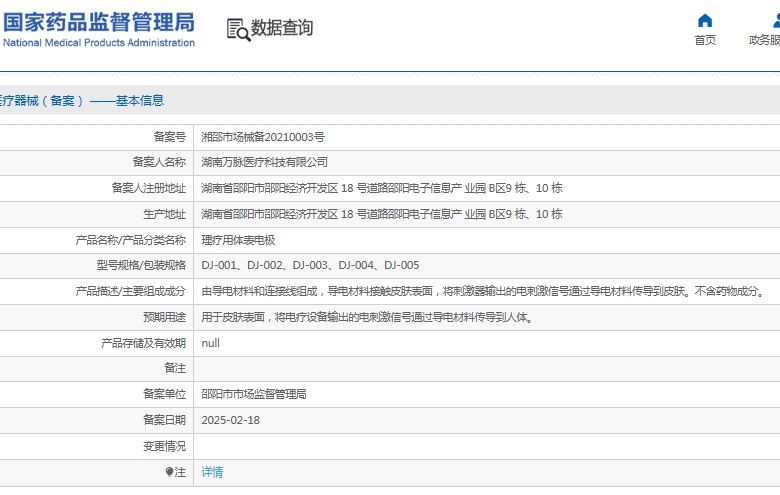Click the 备案人注册地址 field label
The width and height of the screenshot is (780, 495).
149,188
